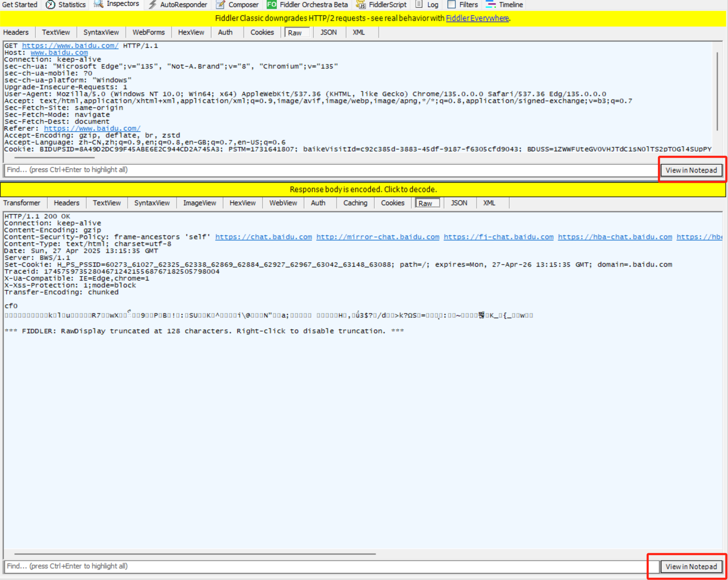Viewport: 728px width, 580px height.
Task: Select response SyntaxView inspector tab
Action: pos(152,203)
